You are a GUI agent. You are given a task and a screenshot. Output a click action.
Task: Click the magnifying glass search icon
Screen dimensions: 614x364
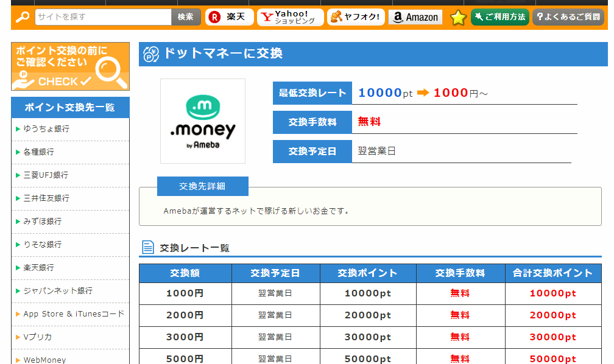click(x=23, y=17)
